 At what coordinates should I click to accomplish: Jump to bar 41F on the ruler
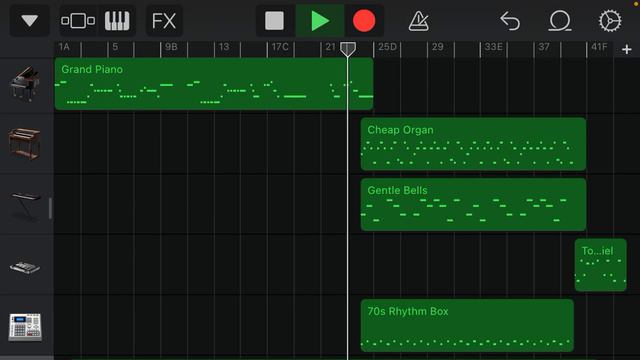[x=599, y=47]
